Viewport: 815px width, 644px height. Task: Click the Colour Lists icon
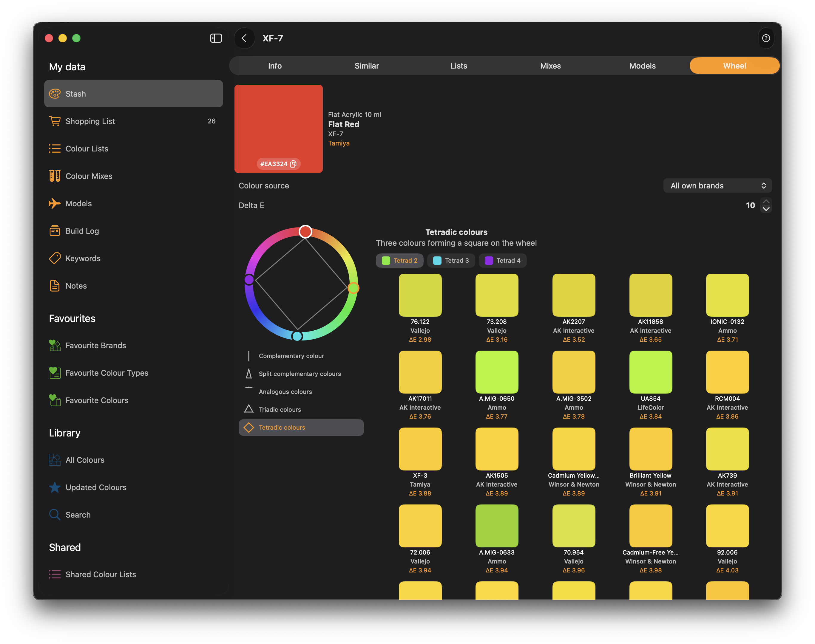tap(55, 148)
